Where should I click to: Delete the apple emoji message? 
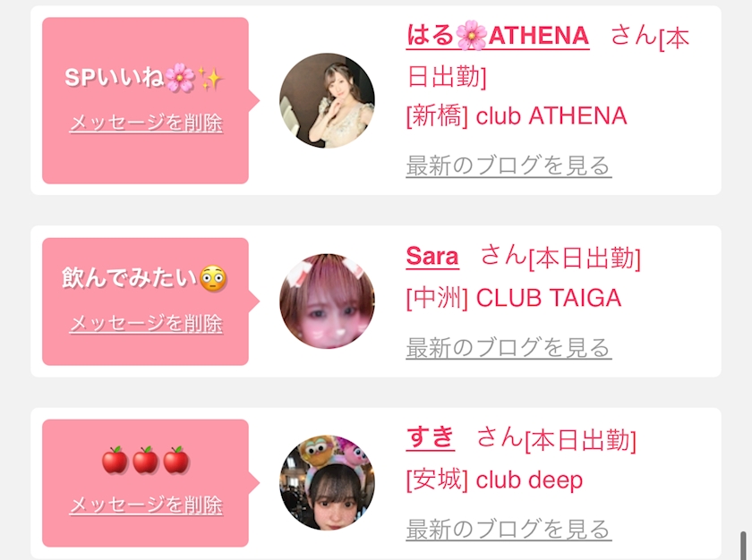tap(146, 505)
